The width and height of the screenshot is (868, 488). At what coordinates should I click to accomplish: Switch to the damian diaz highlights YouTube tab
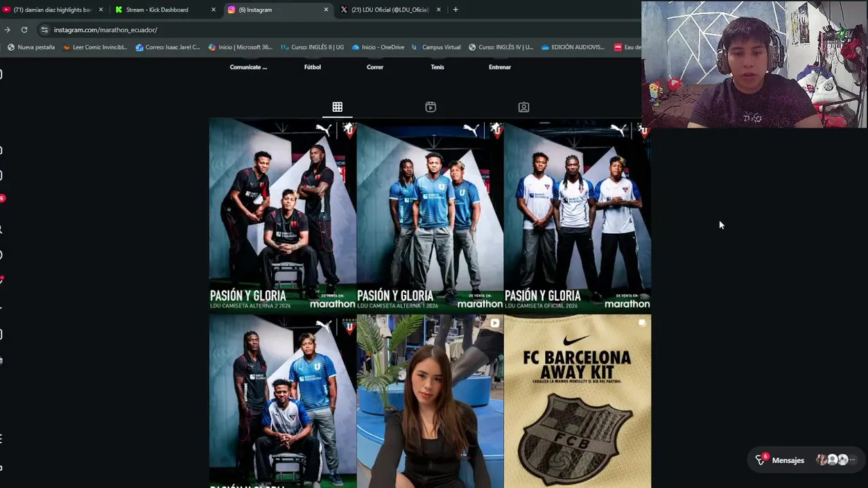[x=52, y=9]
